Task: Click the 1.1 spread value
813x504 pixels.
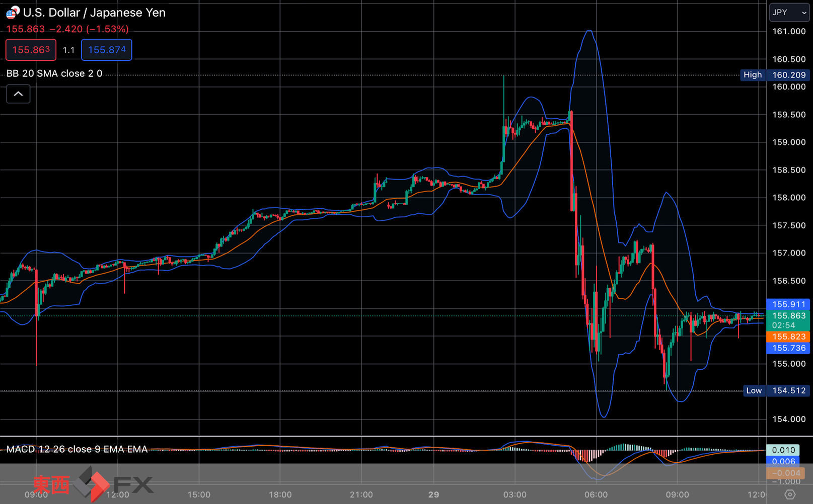Action: pos(68,50)
